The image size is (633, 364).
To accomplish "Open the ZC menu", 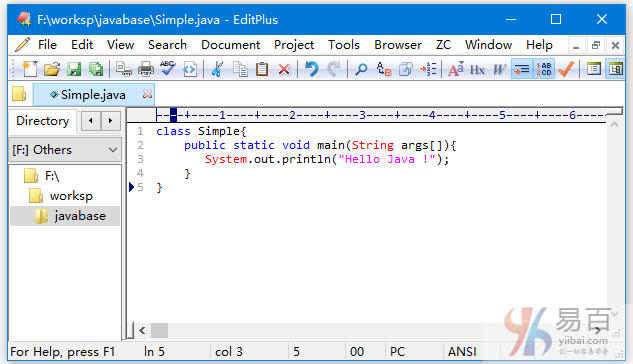I will pos(443,45).
